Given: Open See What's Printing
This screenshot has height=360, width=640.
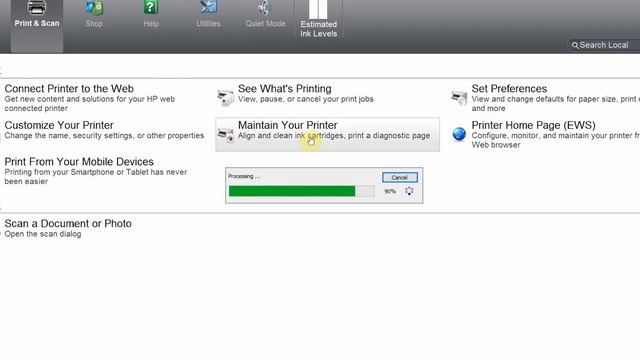Looking at the screenshot, I should point(284,89).
